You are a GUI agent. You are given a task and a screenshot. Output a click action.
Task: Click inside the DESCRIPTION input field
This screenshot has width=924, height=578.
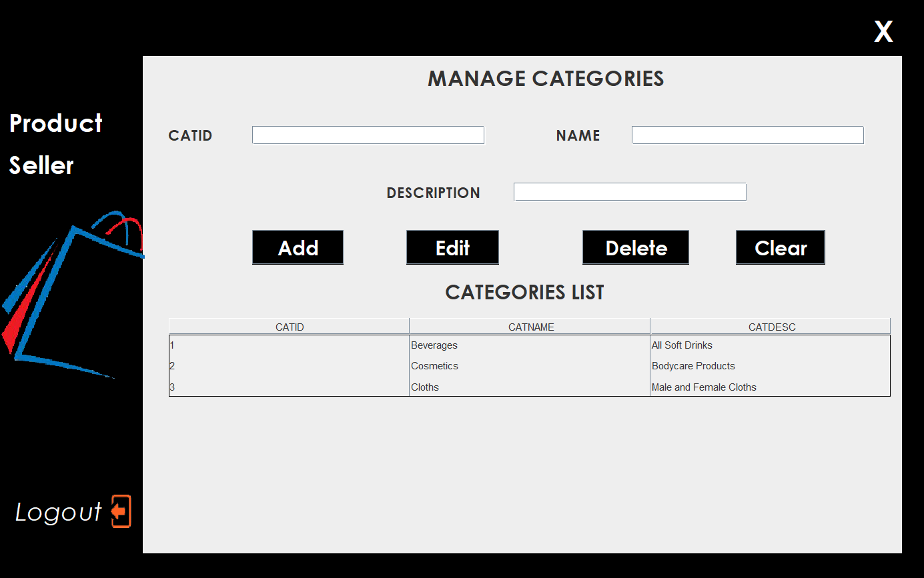(629, 192)
